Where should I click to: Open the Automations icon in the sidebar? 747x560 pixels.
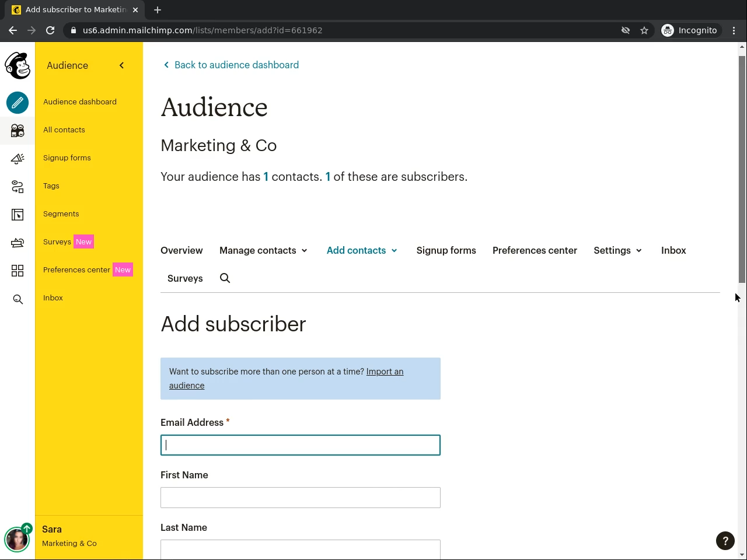point(18,187)
